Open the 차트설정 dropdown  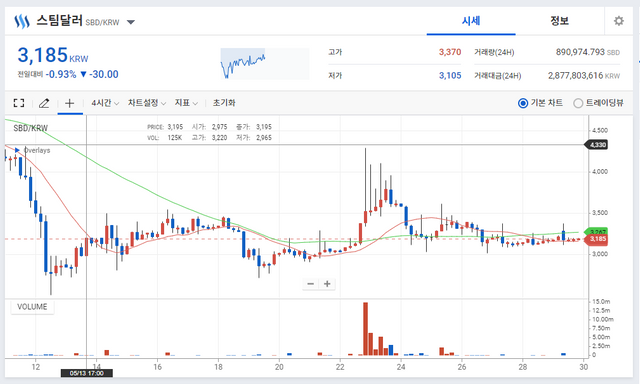(147, 103)
